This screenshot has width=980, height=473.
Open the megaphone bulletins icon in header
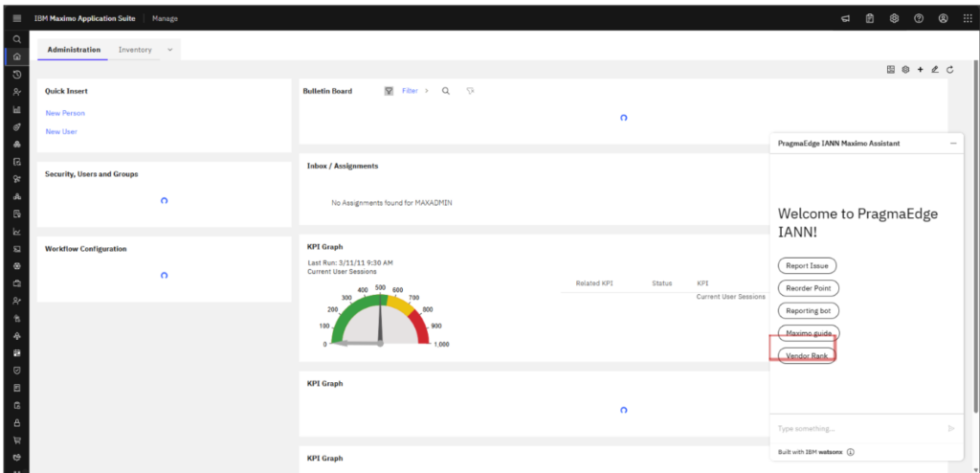[845, 19]
